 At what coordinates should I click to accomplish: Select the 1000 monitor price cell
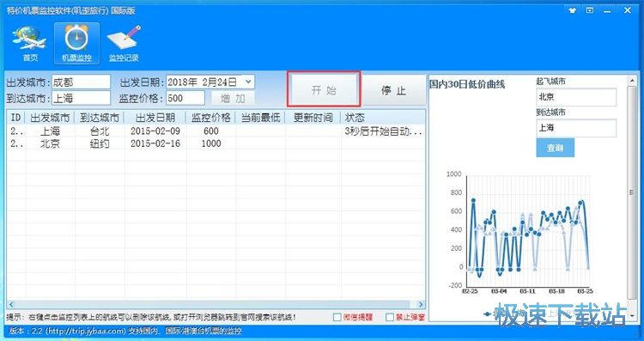211,143
